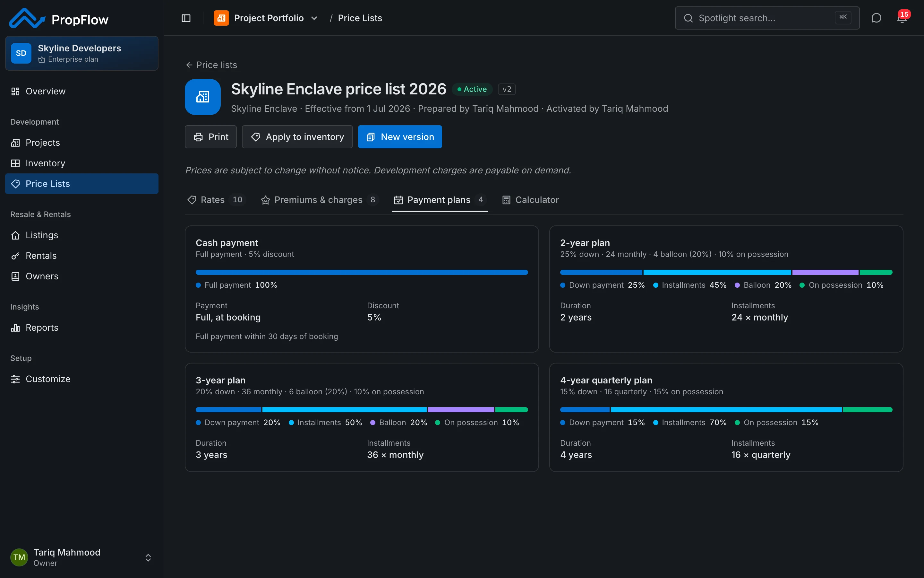Open Customize in the sidebar
The width and height of the screenshot is (924, 578).
pos(82,379)
